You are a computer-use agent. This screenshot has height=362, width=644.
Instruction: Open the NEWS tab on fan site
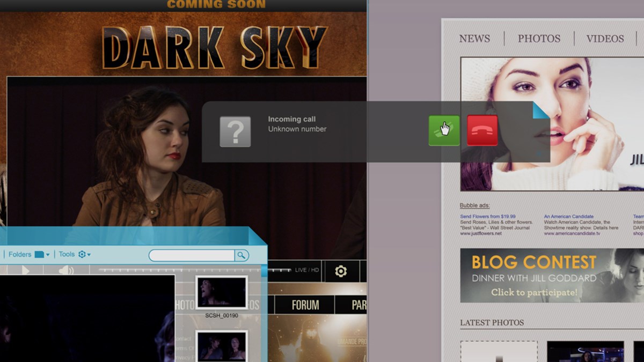pos(474,39)
